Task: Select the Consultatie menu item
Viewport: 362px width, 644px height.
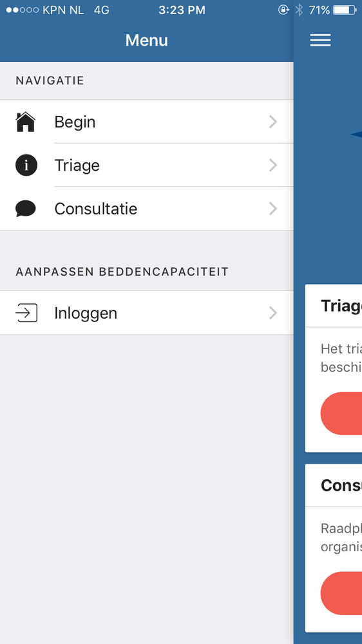Action: pyautogui.click(x=147, y=209)
